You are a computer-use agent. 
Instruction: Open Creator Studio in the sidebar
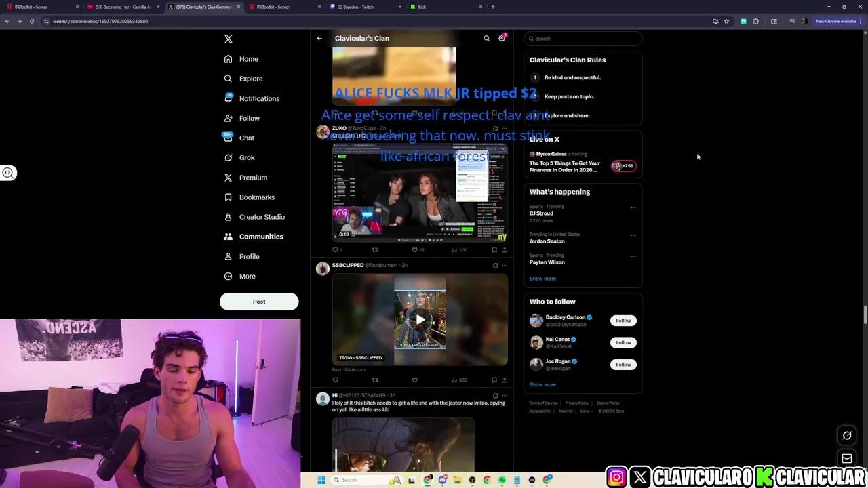click(x=262, y=216)
